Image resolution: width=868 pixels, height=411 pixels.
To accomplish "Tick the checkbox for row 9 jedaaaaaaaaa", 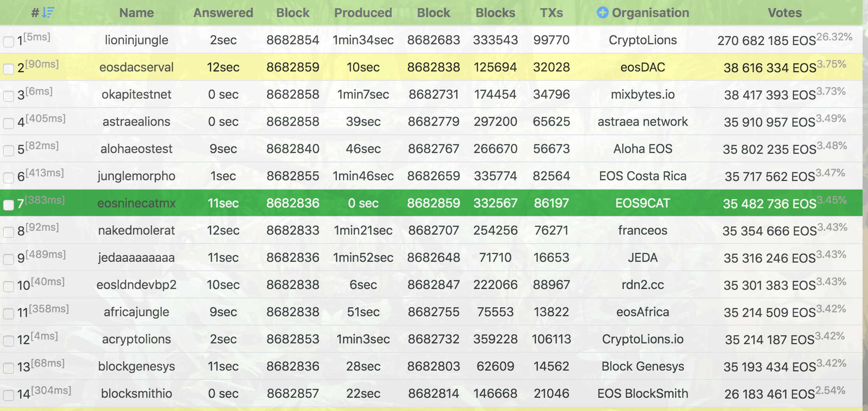I will click(x=9, y=259).
